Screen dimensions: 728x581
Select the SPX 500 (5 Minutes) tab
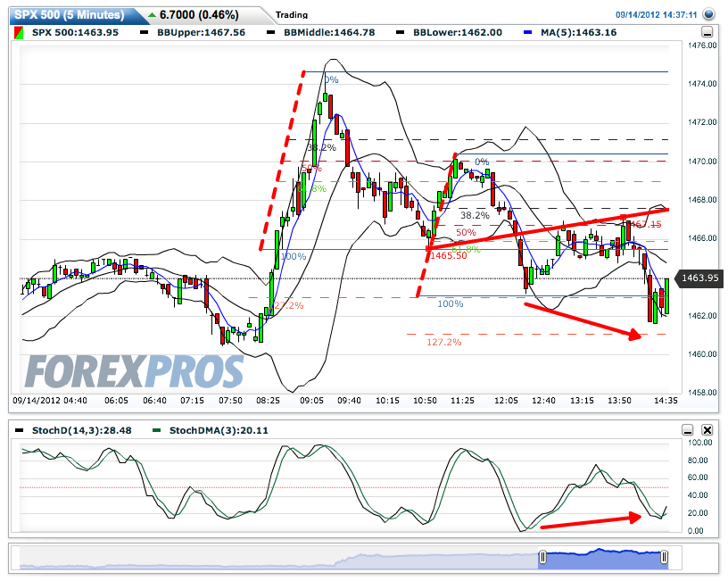click(x=70, y=15)
